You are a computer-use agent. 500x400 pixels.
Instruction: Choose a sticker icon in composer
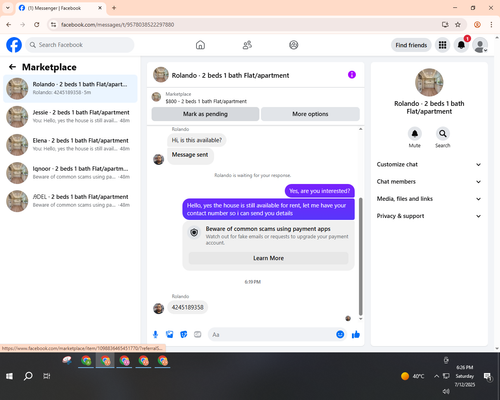(x=184, y=334)
